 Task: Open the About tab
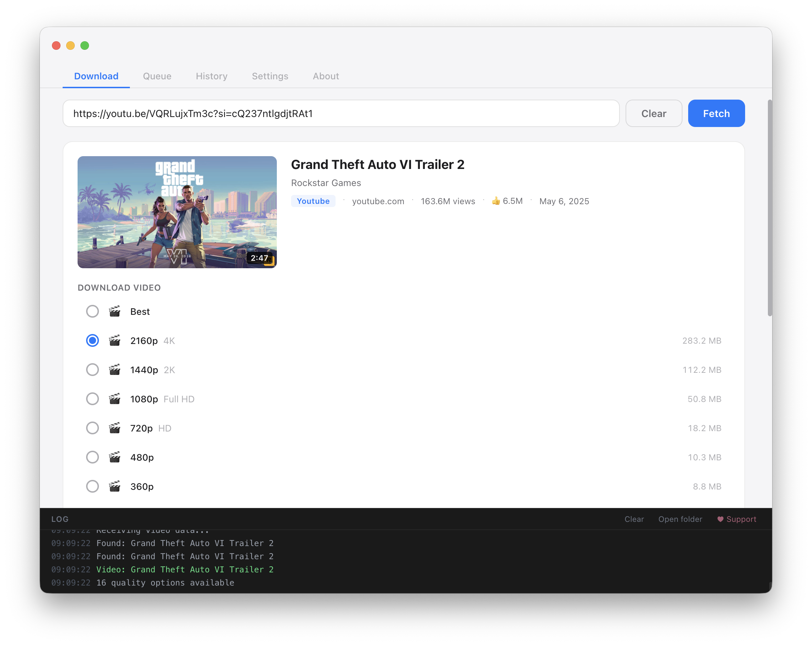point(326,76)
